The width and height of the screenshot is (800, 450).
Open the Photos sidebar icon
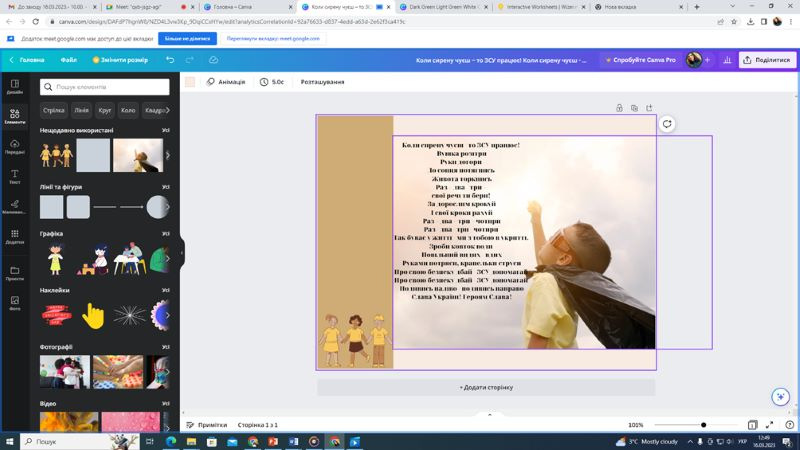[x=15, y=303]
